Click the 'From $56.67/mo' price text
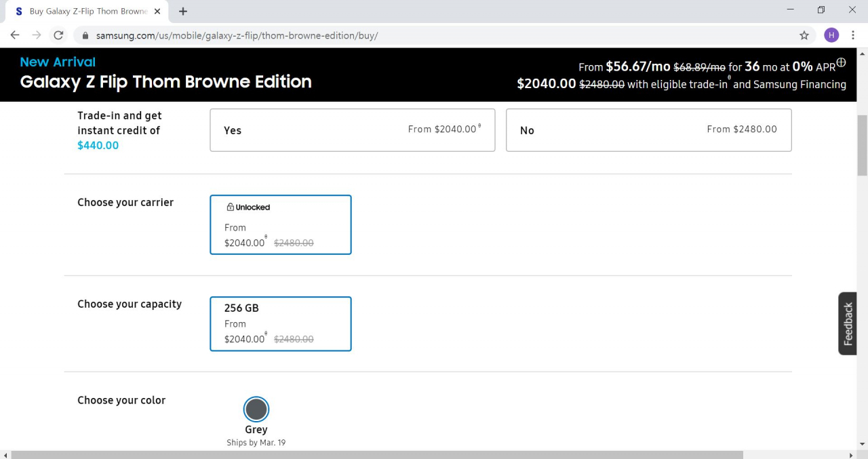 [x=624, y=66]
